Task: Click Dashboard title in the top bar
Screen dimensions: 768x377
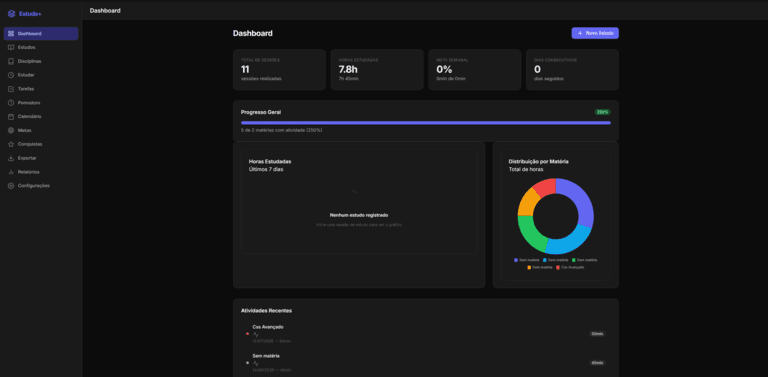Action: click(x=105, y=10)
